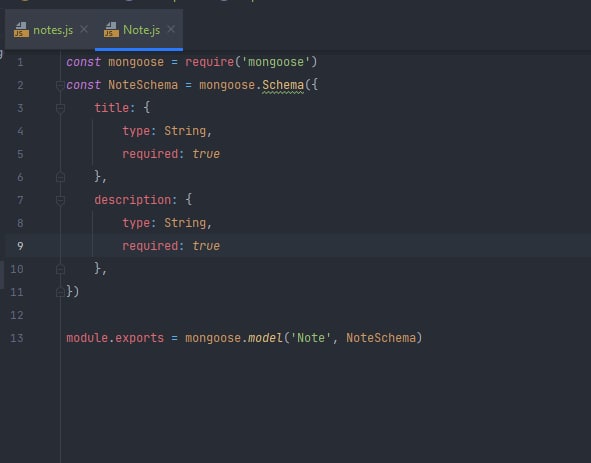Click line number 13 in the gutter
Viewport: 591px width, 463px height.
[17, 338]
